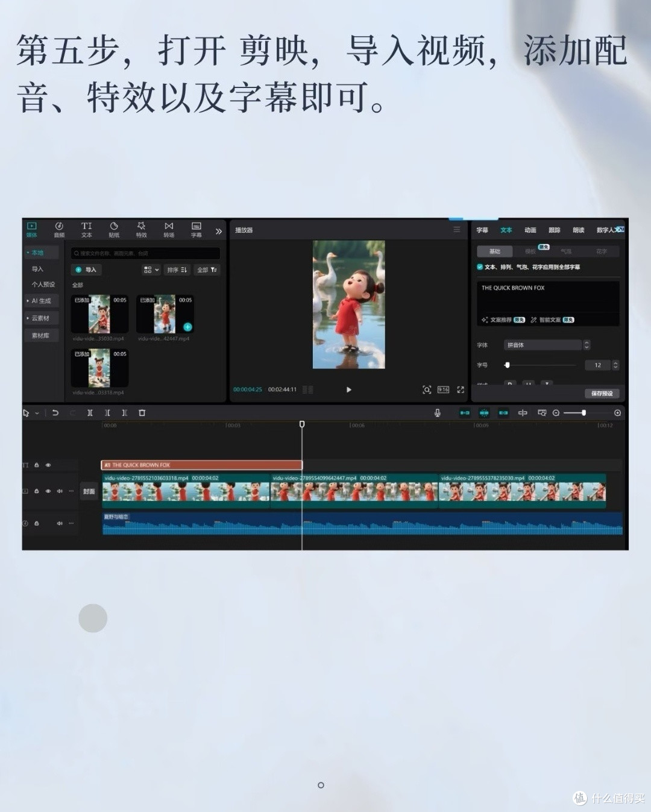Open the 转场 transitions panel icon
This screenshot has width=651, height=812.
pos(169,230)
